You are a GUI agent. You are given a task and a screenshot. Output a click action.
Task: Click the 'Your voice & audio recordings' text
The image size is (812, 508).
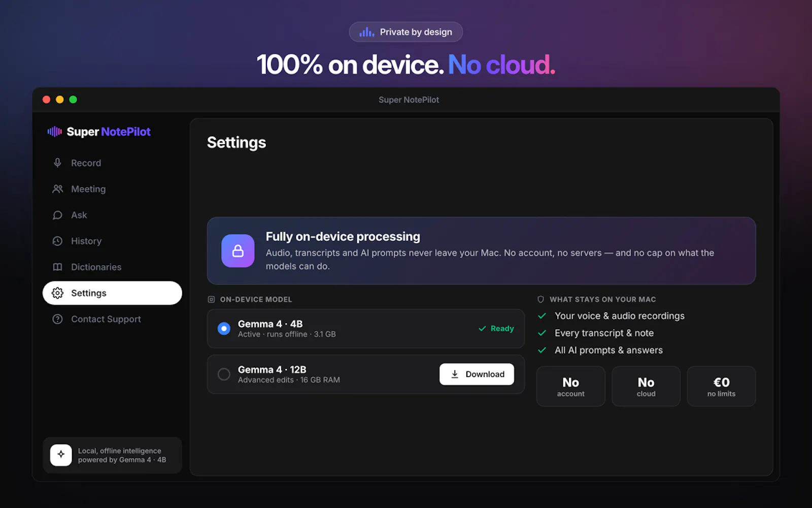pos(620,316)
